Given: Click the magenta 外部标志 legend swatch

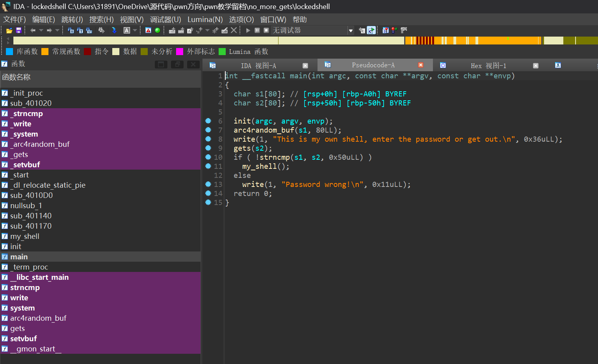Looking at the screenshot, I should 180,52.
